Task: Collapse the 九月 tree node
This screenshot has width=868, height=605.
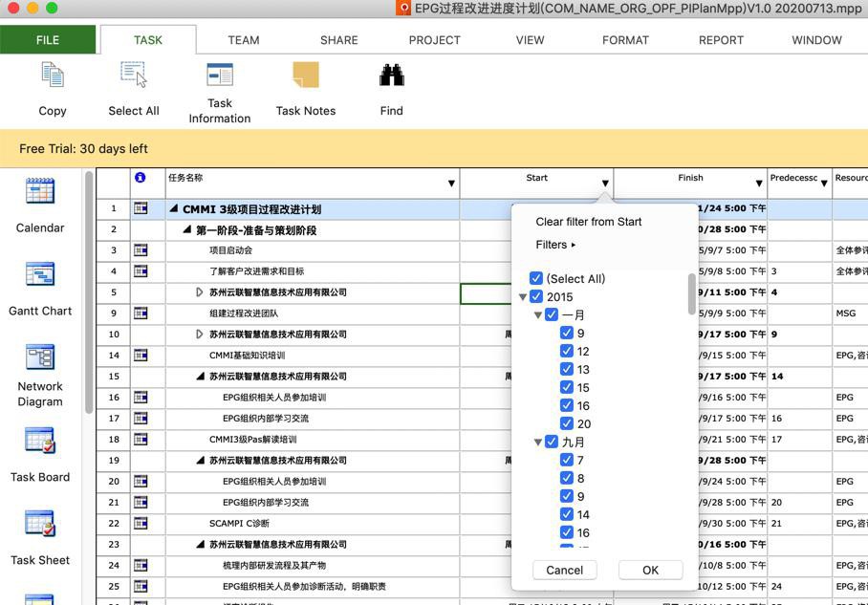Action: point(537,443)
